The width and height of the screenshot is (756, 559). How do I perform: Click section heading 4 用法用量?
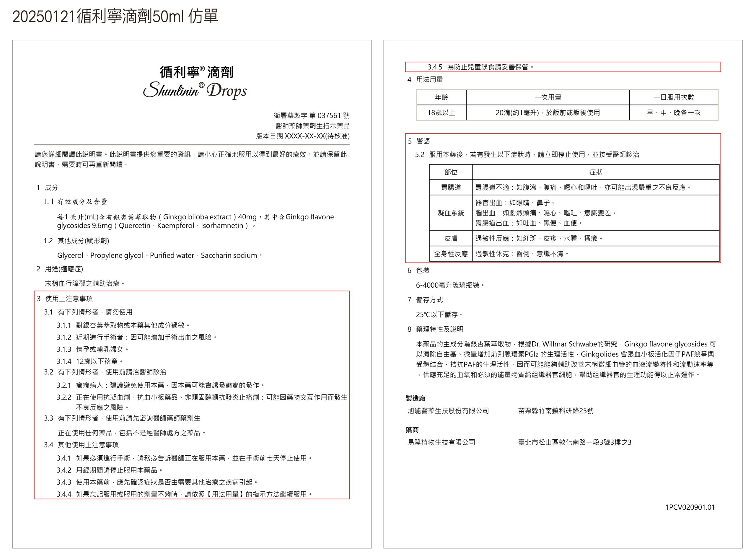(425, 79)
